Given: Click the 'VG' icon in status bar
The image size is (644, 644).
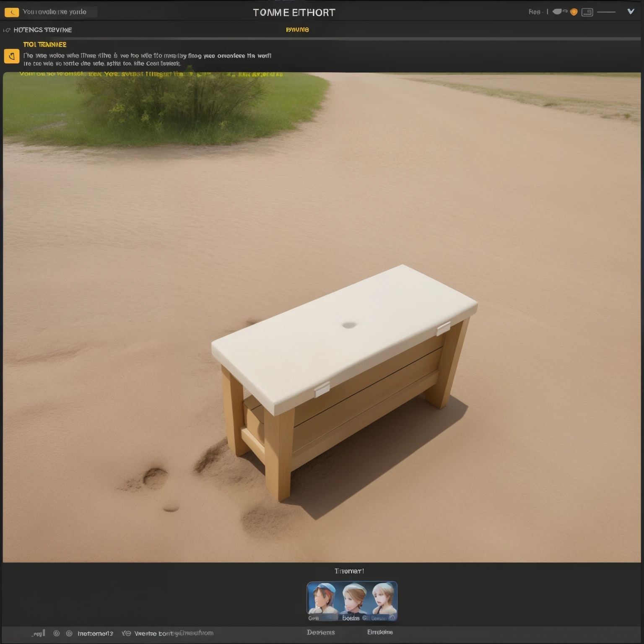Looking at the screenshot, I should point(126,633).
